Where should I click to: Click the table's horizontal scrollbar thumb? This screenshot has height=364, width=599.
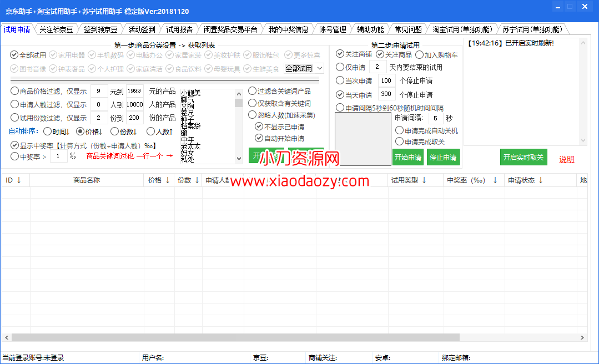(235, 338)
